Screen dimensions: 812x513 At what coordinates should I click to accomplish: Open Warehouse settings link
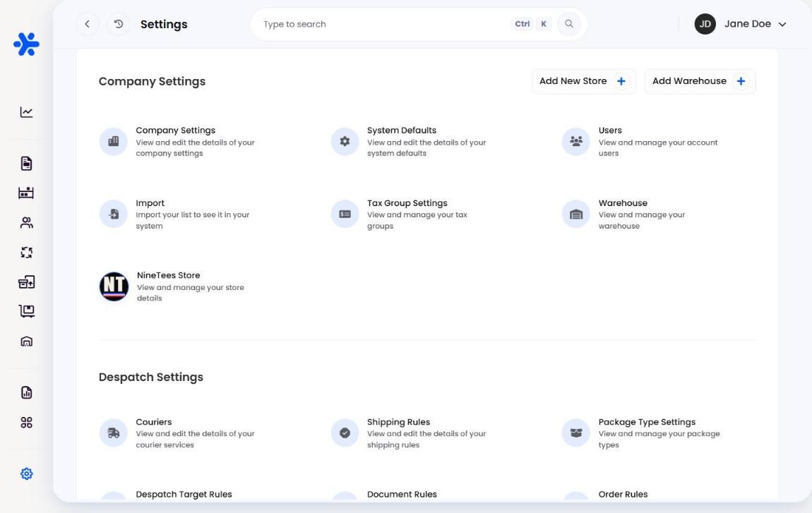point(623,203)
